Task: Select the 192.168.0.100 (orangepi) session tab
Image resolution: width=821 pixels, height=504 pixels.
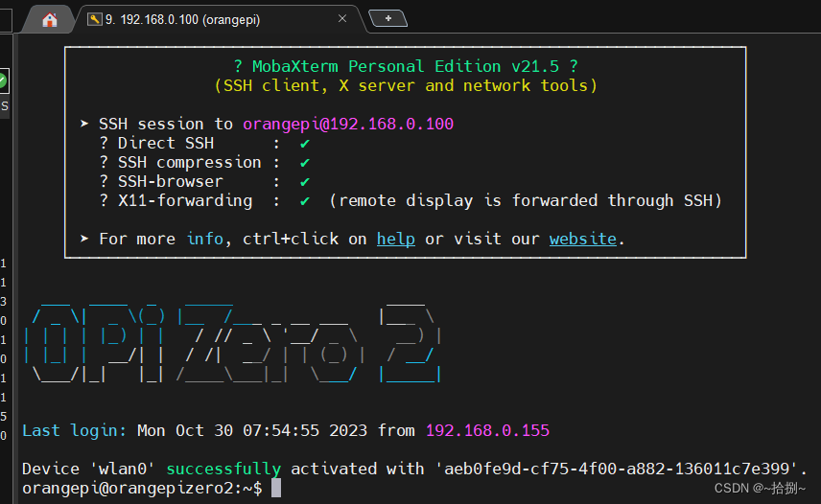Action: pos(220,20)
